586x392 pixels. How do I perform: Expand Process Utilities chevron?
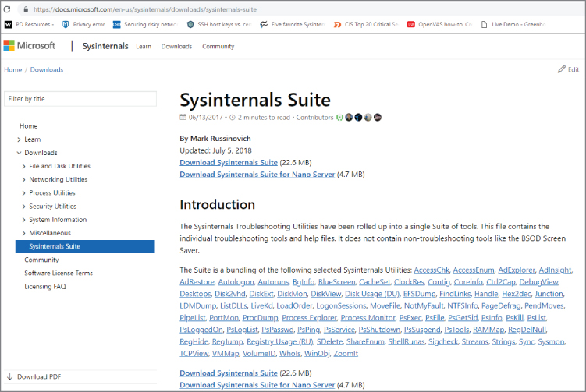click(x=24, y=193)
